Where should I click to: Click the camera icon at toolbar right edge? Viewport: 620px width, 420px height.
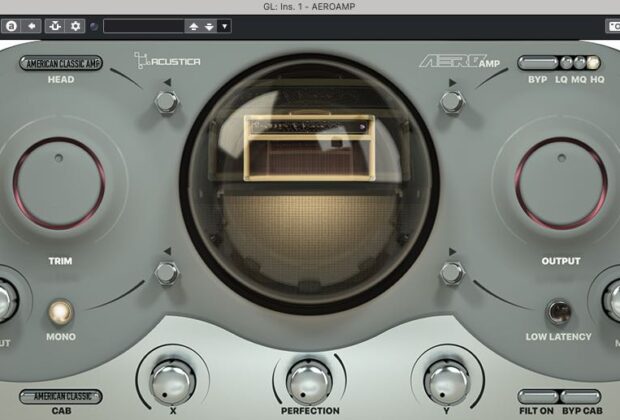(613, 26)
